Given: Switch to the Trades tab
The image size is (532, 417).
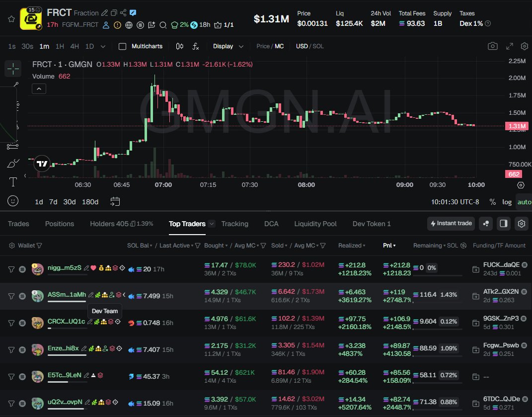Looking at the screenshot, I should pyautogui.click(x=18, y=224).
